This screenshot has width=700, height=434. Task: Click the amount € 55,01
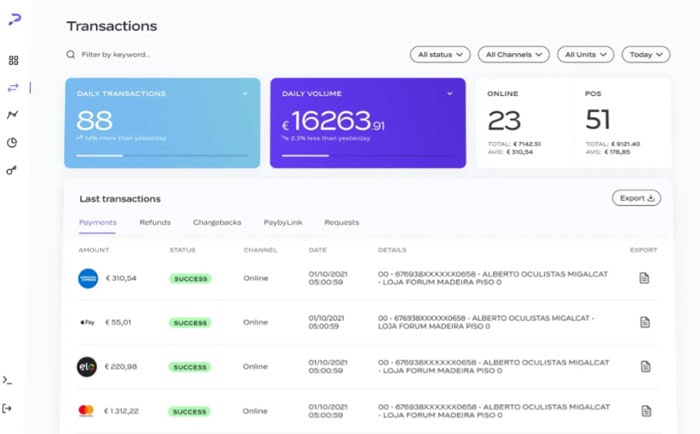118,322
